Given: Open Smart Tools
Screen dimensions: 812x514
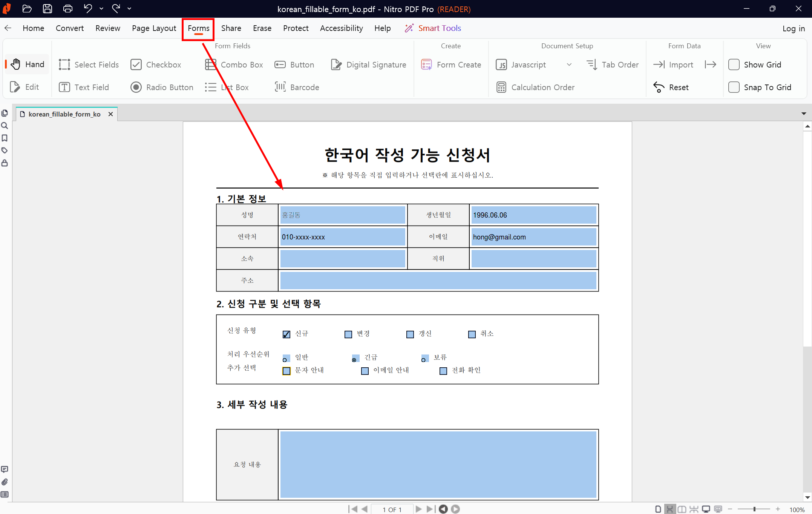Looking at the screenshot, I should (433, 28).
